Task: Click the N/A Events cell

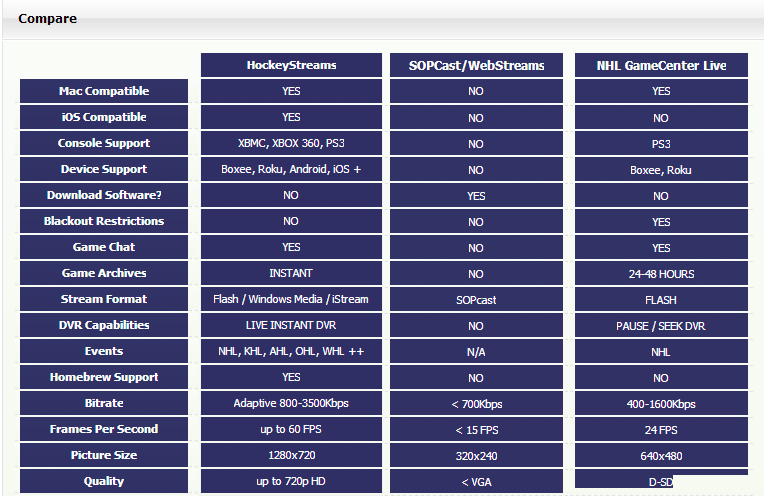Action: [x=476, y=352]
